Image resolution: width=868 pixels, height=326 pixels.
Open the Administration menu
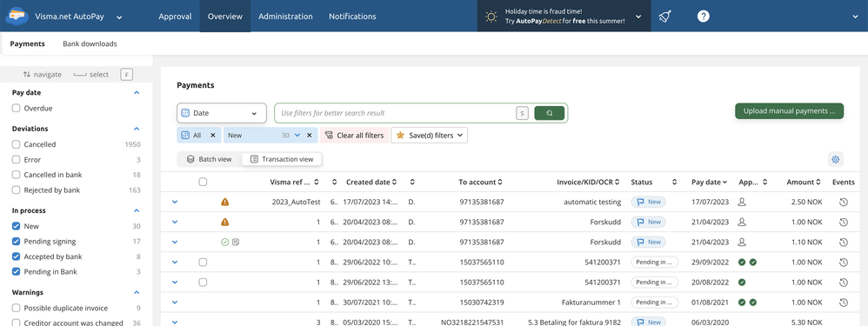pyautogui.click(x=285, y=17)
